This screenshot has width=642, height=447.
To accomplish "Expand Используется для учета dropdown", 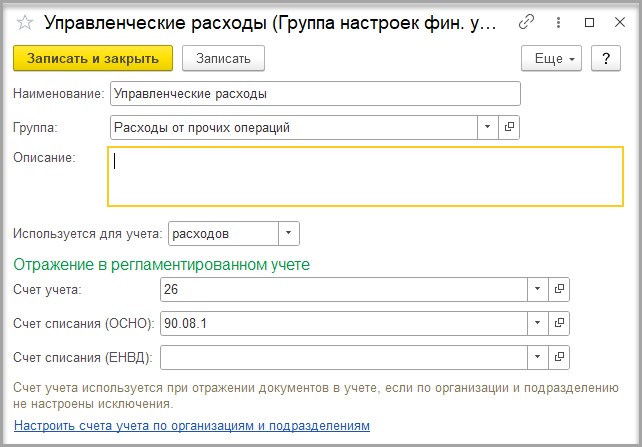I will (x=289, y=233).
